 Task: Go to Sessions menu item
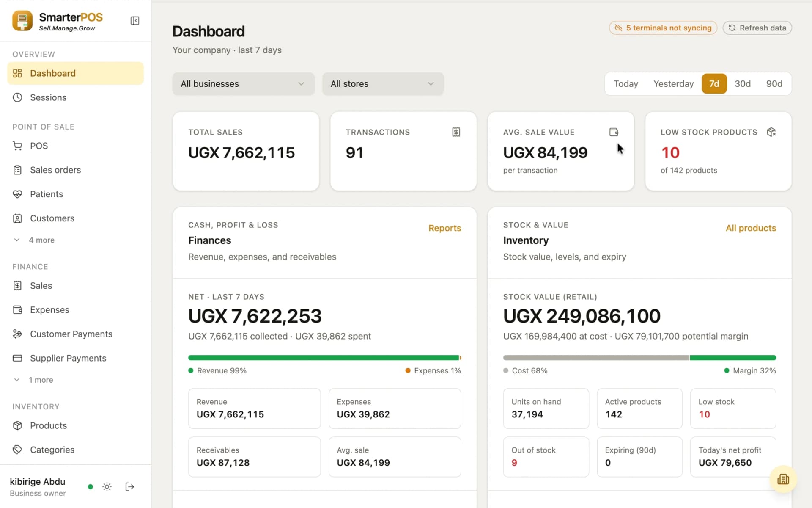pyautogui.click(x=75, y=97)
